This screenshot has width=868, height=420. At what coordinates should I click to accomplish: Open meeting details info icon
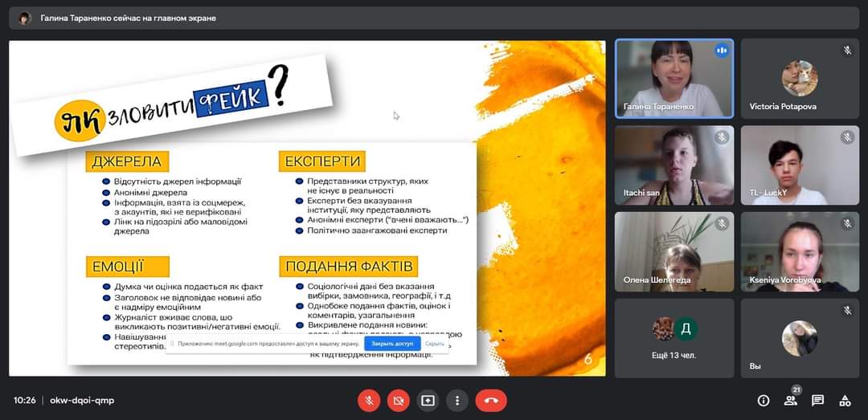pyautogui.click(x=764, y=401)
